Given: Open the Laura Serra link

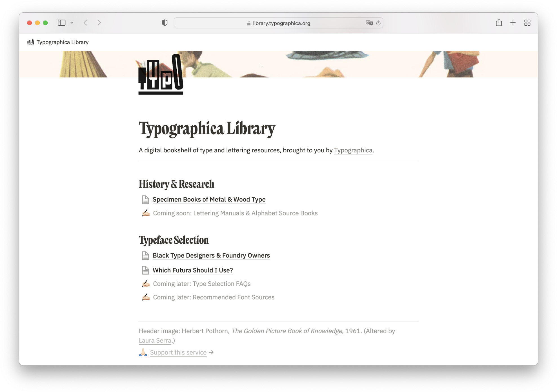Looking at the screenshot, I should tap(155, 341).
